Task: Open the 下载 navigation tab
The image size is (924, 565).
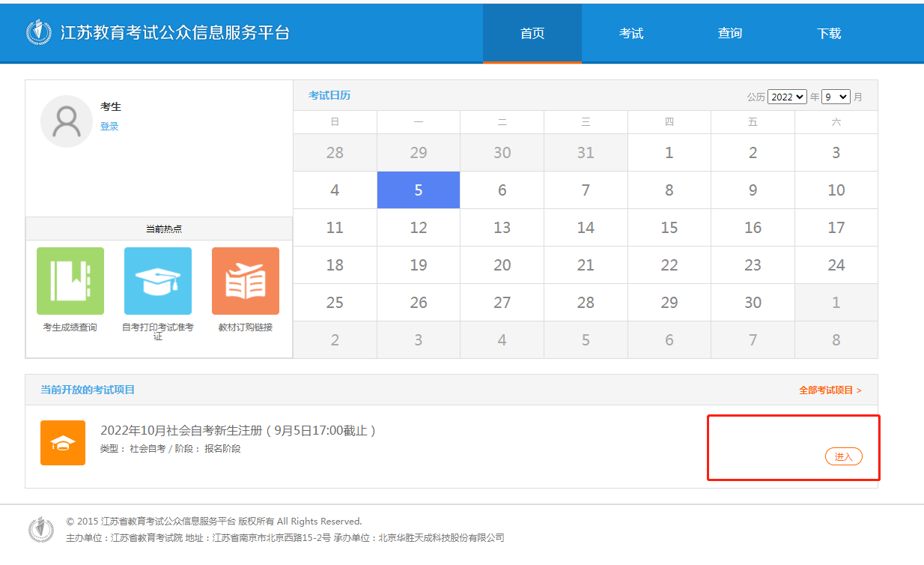Action: 829,33
